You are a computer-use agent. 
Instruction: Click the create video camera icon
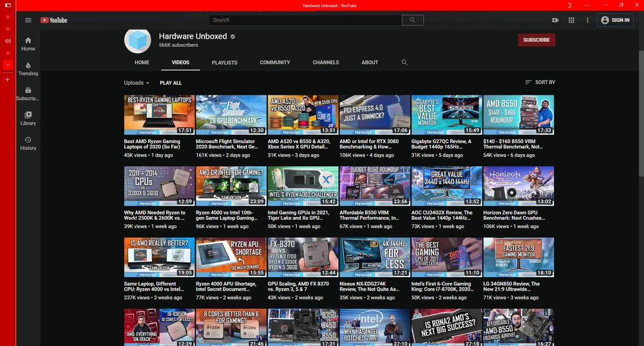click(555, 20)
